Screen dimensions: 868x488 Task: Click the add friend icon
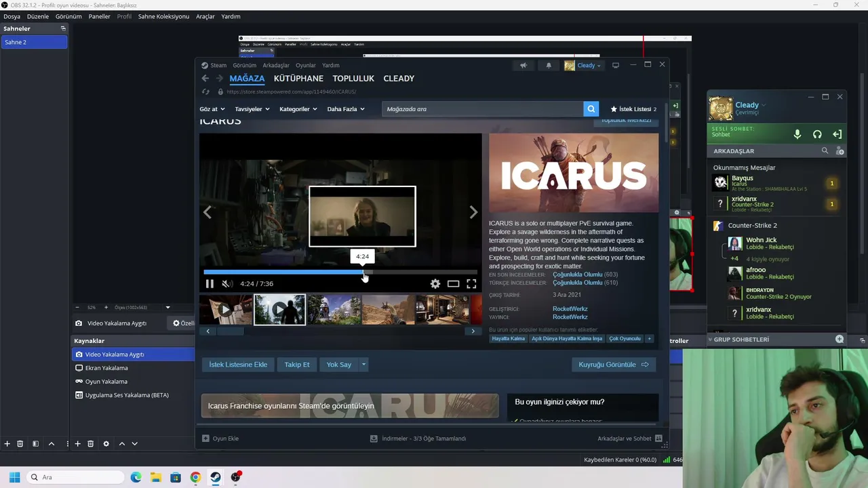pos(840,151)
